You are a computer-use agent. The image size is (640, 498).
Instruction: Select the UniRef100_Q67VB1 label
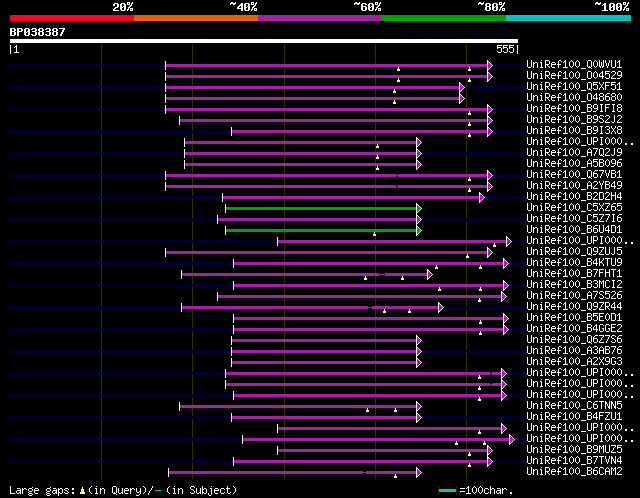(x=574, y=175)
